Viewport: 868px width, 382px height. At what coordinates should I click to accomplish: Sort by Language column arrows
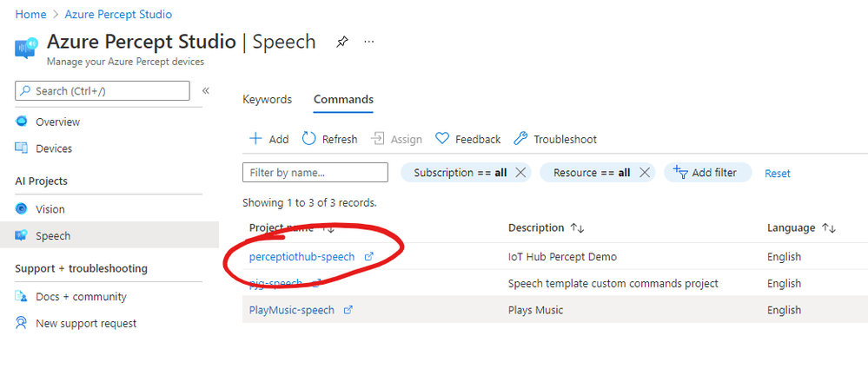coord(829,228)
